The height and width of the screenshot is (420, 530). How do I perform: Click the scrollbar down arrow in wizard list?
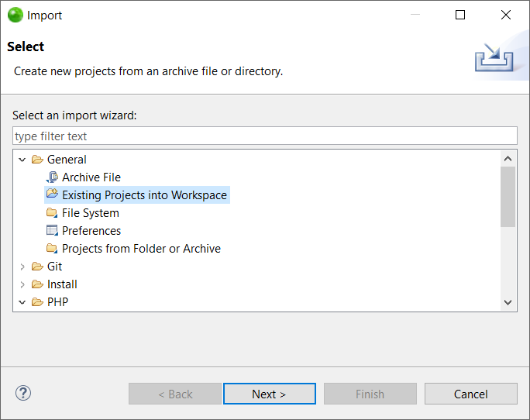(508, 303)
